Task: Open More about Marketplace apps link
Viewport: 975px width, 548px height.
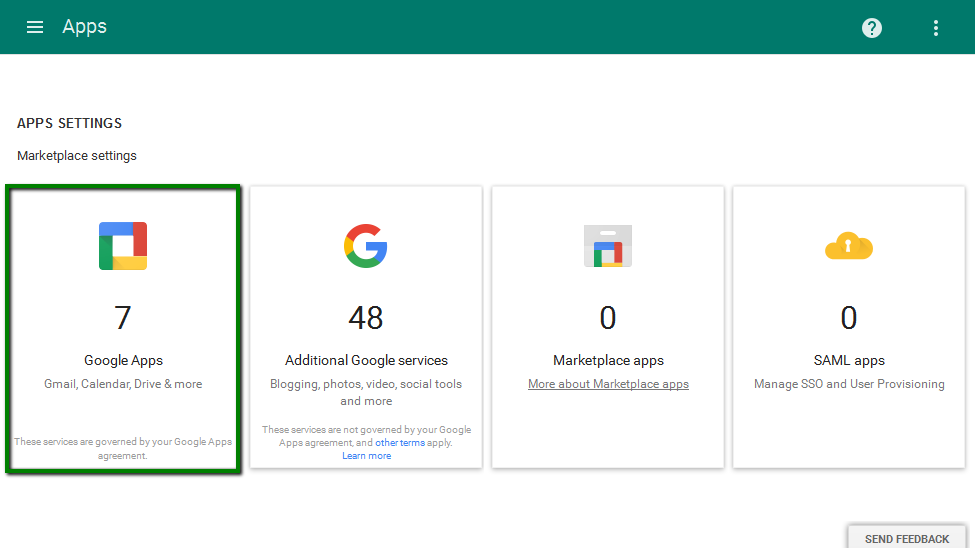Action: [x=608, y=384]
